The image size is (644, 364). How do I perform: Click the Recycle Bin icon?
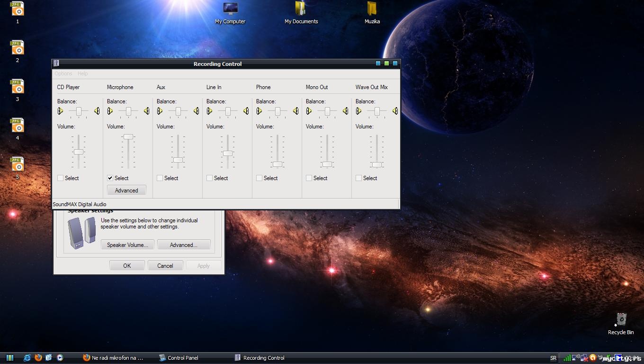tap(621, 320)
